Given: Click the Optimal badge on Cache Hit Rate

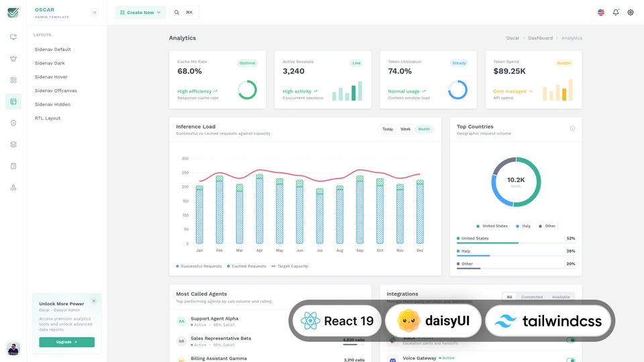Looking at the screenshot, I should (248, 63).
